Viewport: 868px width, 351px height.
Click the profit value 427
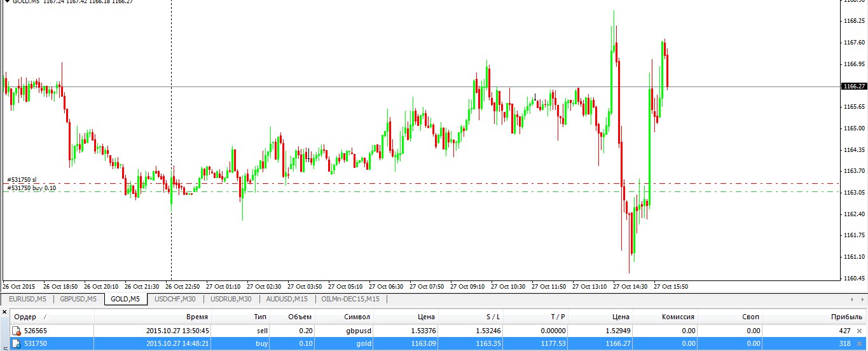coord(844,331)
